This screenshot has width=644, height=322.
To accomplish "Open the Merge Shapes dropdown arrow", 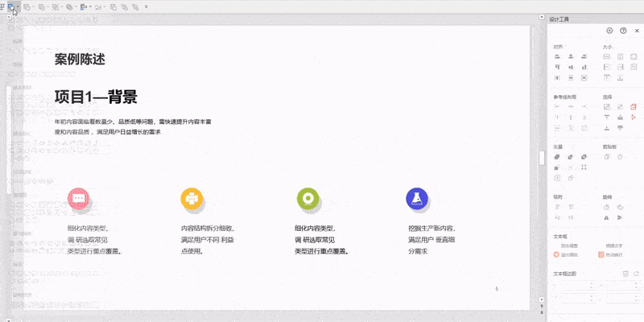I will tap(76, 7).
